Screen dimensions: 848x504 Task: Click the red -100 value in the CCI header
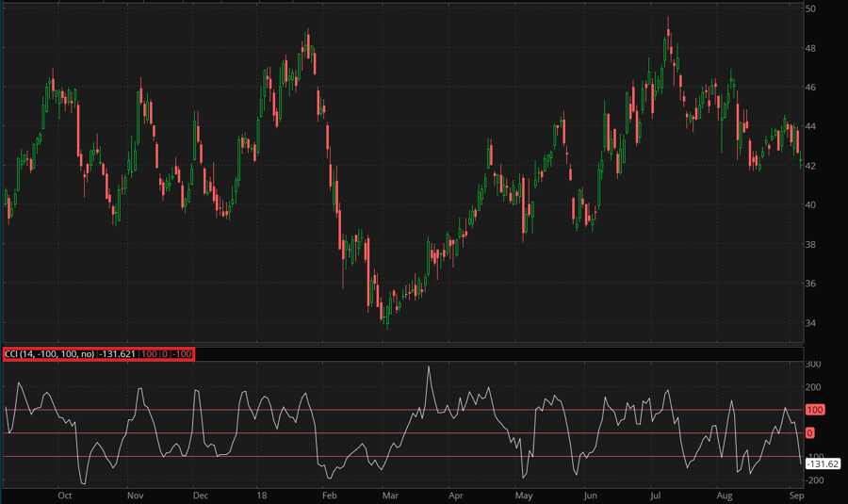point(181,353)
